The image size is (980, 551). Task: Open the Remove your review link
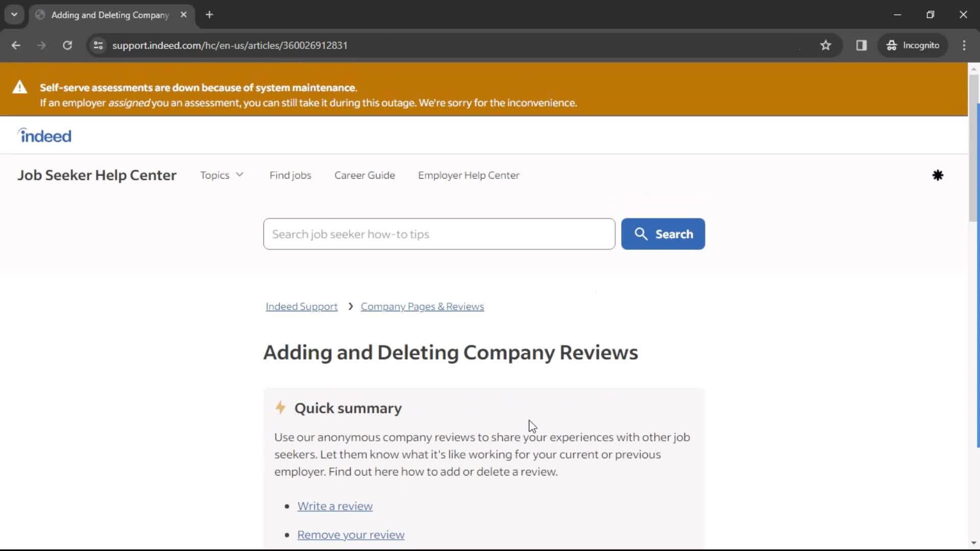(x=351, y=535)
